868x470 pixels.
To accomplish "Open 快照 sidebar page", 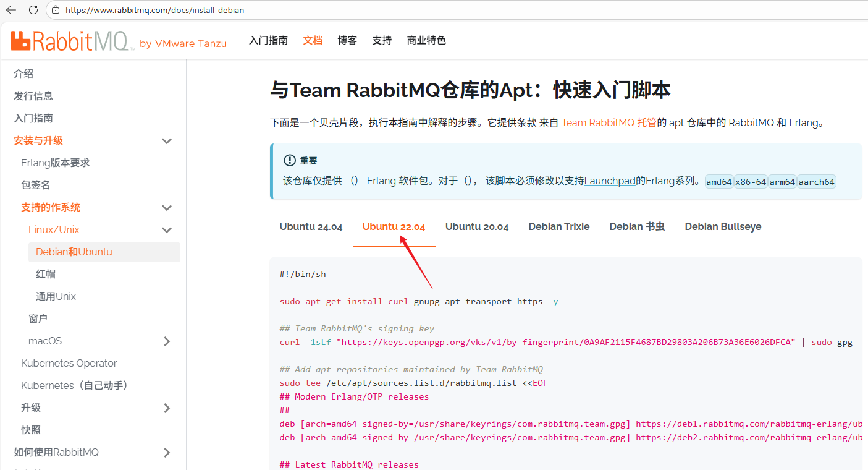I will coord(31,430).
